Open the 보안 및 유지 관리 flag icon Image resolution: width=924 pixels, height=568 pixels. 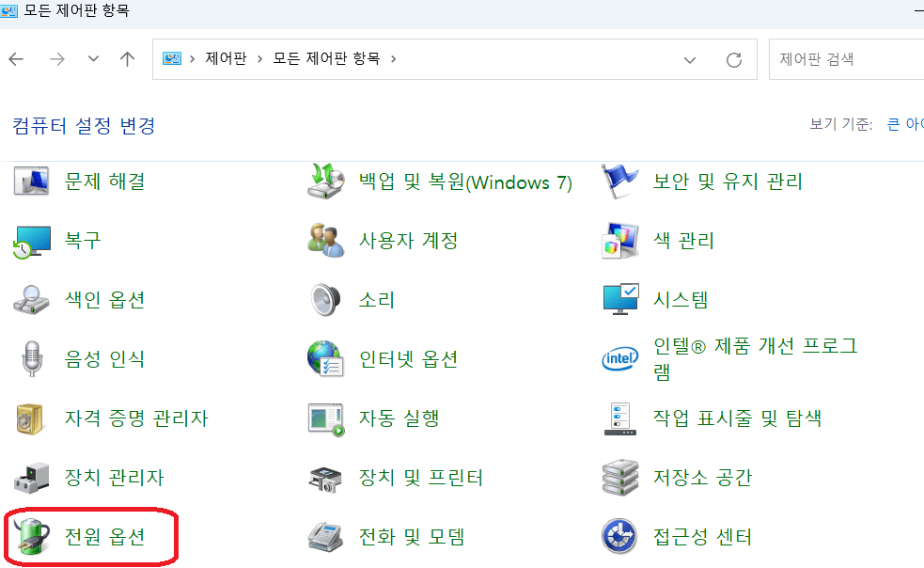coord(619,181)
